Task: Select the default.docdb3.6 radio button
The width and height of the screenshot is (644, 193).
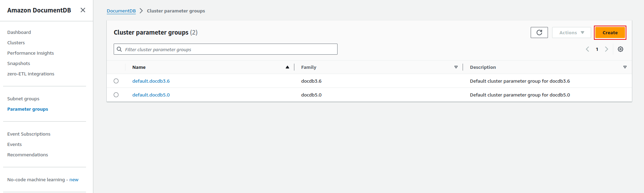Action: [116, 81]
